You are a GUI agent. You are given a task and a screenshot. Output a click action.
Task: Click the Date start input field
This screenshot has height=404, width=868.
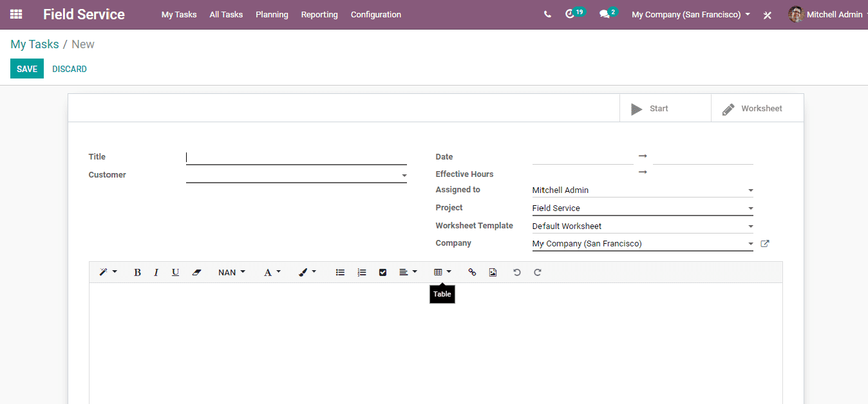tap(583, 156)
